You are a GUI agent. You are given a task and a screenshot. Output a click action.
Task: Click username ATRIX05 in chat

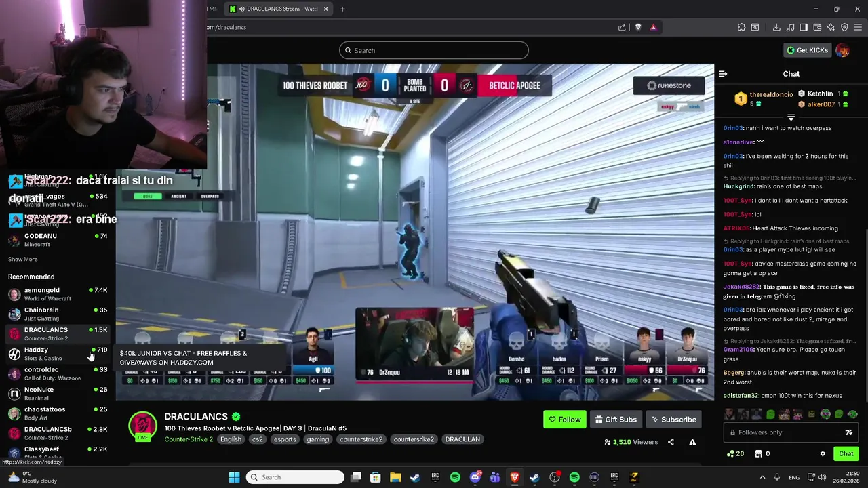click(x=736, y=228)
